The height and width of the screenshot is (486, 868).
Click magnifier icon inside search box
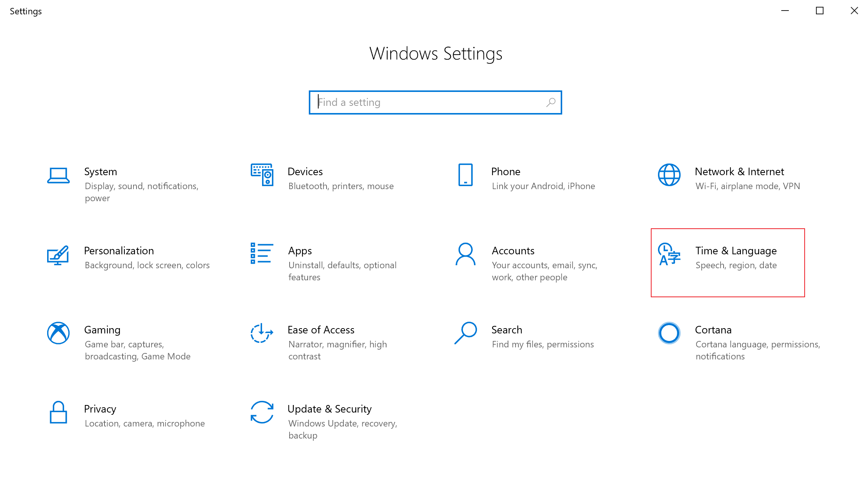pos(551,102)
